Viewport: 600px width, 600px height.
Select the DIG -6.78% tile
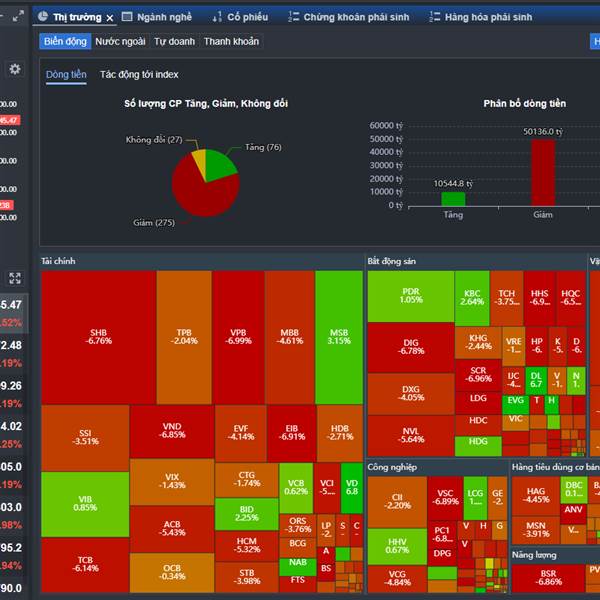click(x=411, y=347)
